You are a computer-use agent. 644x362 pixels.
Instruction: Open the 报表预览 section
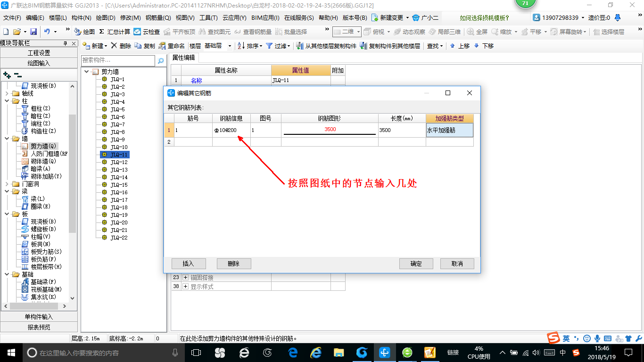[39, 327]
